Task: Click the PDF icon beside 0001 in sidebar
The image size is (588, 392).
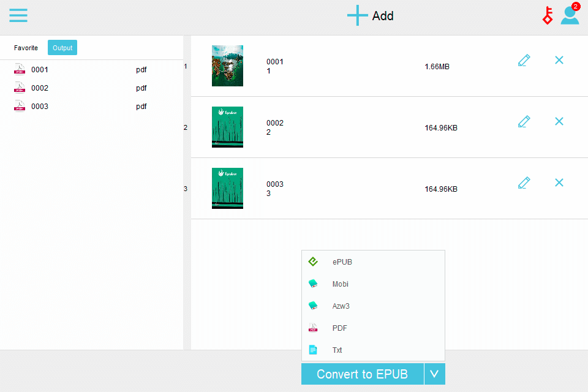Action: click(x=19, y=69)
